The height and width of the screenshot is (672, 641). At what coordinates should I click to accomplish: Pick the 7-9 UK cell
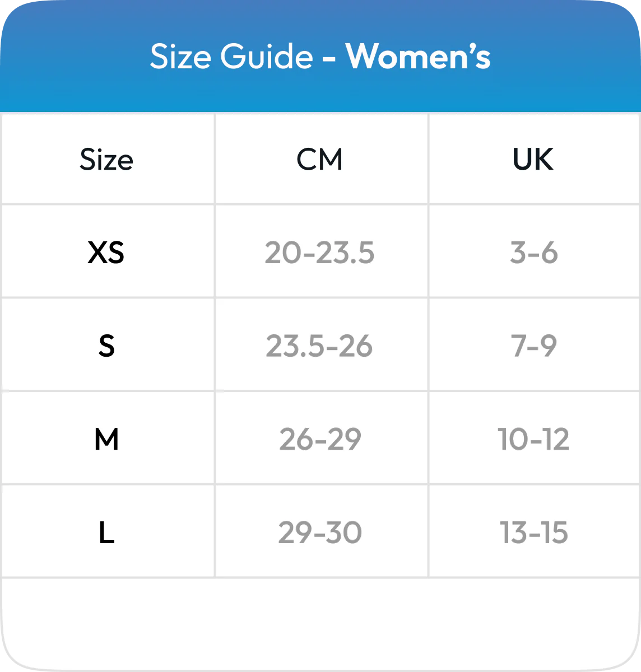533,346
